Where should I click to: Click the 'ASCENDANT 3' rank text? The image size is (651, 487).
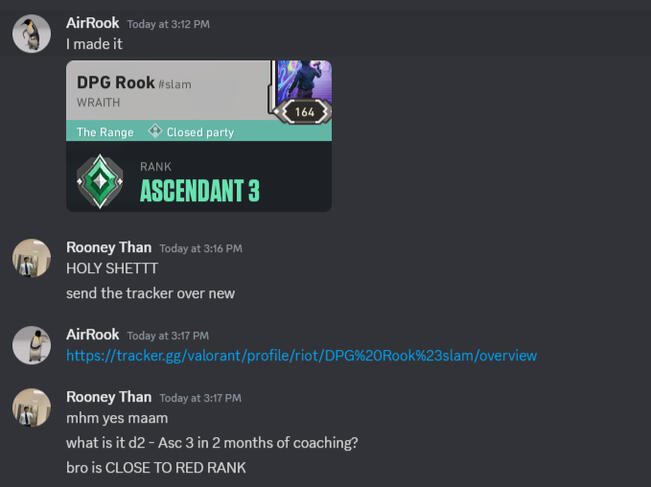[200, 191]
